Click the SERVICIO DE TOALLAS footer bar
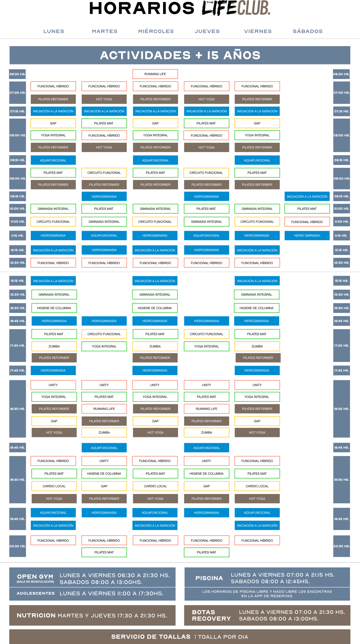Screen dimensions: 360x644 (x=180, y=637)
